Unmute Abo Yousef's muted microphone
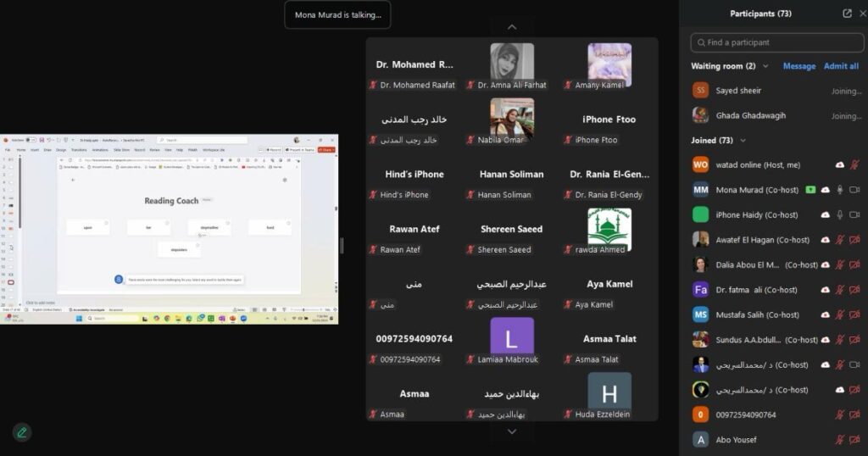 pos(840,440)
